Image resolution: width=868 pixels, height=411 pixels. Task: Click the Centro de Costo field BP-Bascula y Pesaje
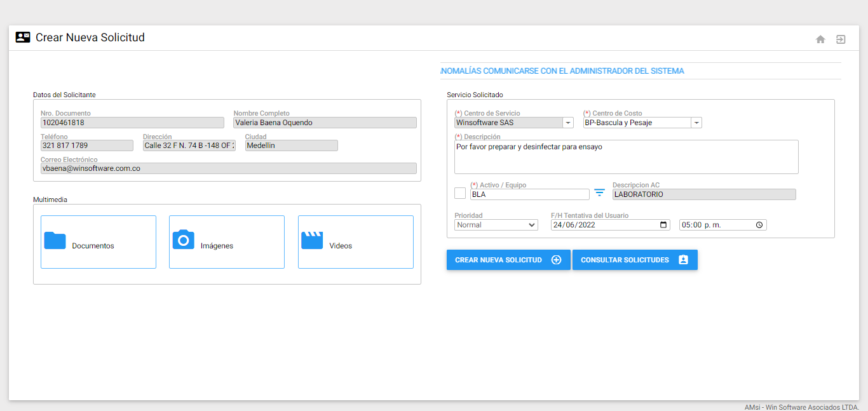click(637, 123)
